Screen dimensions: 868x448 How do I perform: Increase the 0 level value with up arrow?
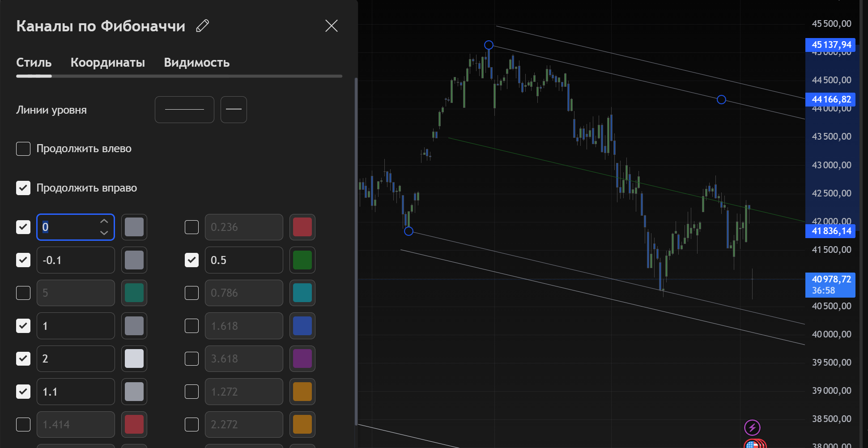tap(104, 222)
